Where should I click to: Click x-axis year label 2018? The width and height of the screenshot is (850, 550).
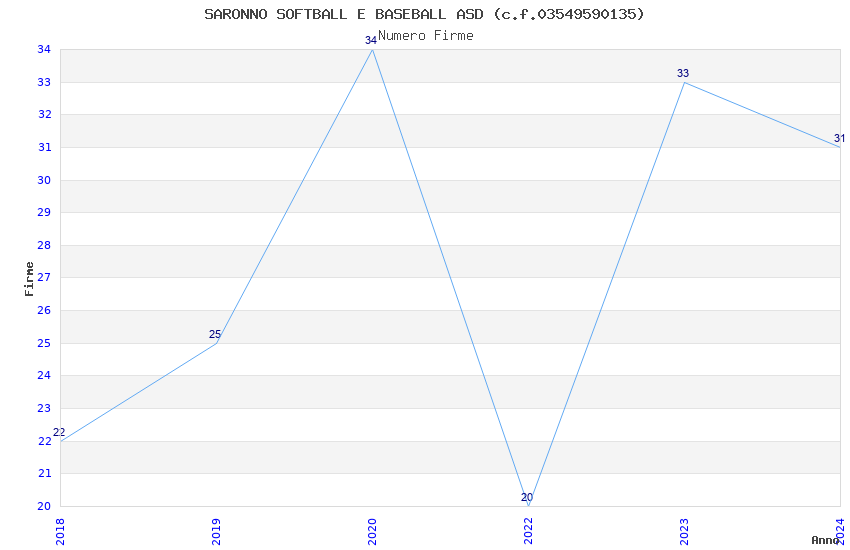pos(60,531)
